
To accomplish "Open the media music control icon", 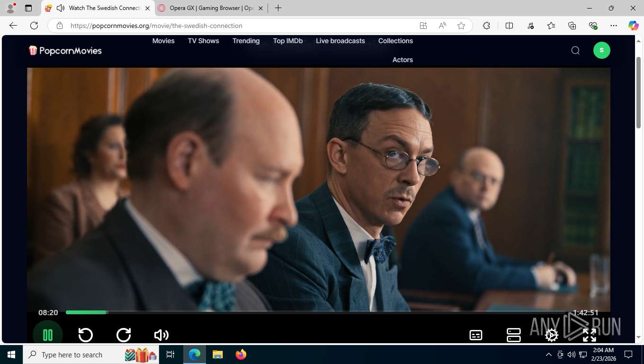I will point(530,26).
